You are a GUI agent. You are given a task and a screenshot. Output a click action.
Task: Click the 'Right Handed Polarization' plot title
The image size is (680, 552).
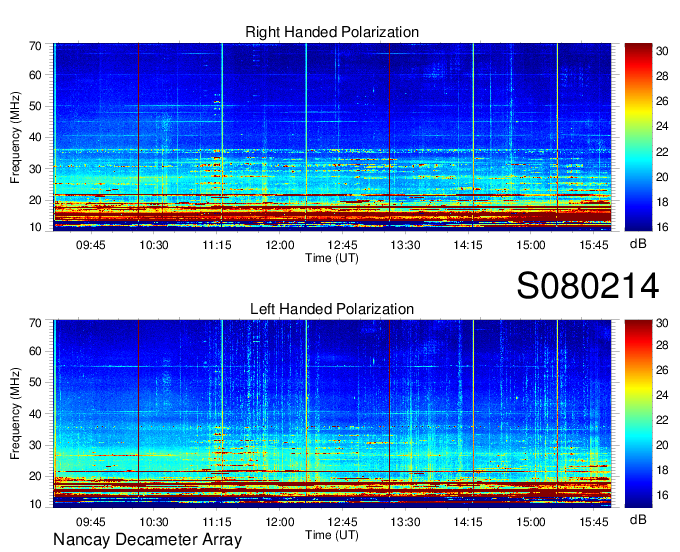[x=332, y=32]
